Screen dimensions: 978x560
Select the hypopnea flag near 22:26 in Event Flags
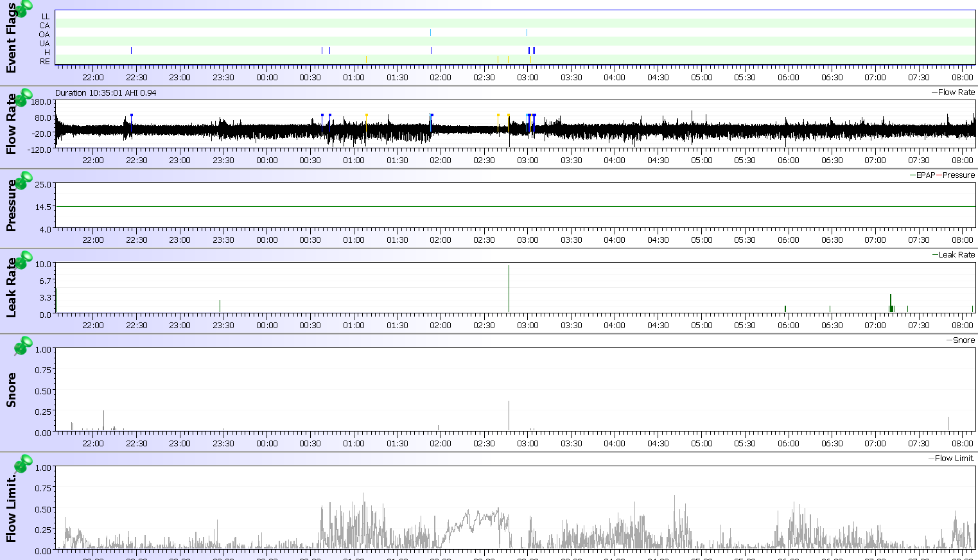pos(131,50)
